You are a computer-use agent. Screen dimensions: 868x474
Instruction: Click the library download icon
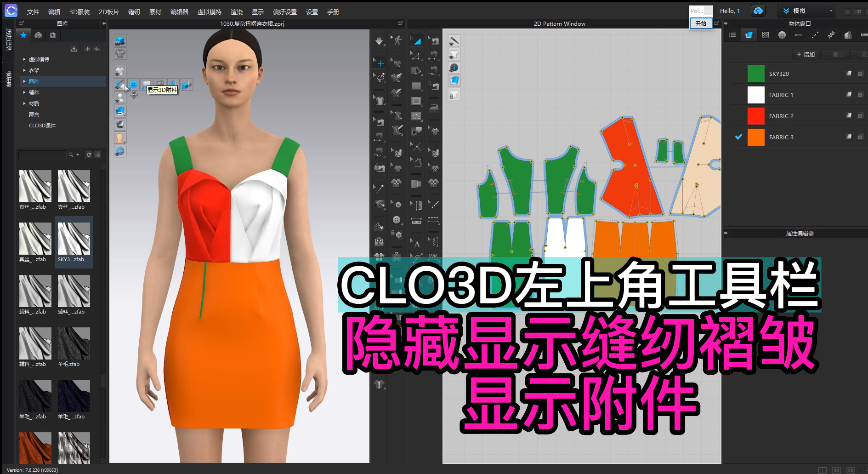pos(74,49)
